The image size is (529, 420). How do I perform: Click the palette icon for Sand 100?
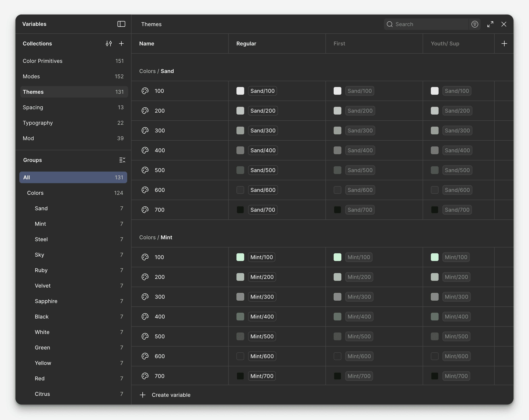145,91
